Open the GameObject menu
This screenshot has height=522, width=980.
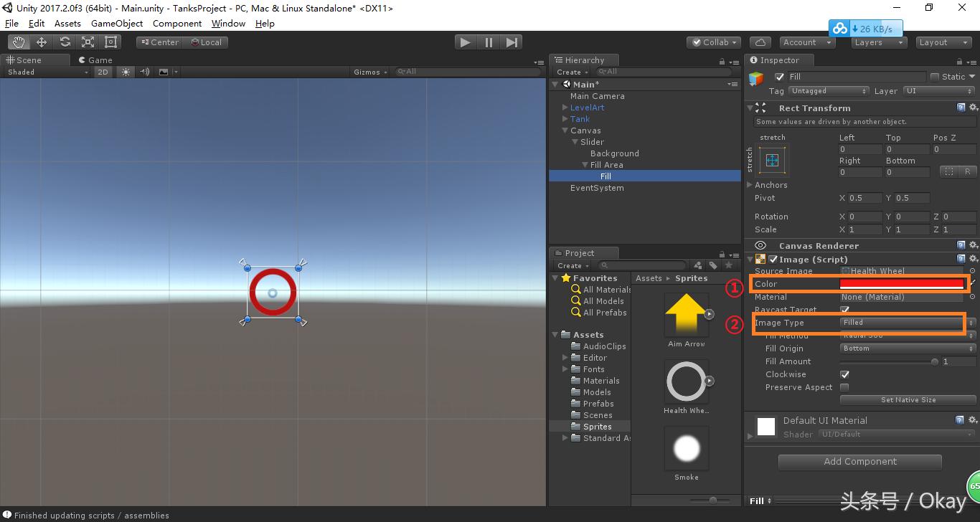pos(117,23)
